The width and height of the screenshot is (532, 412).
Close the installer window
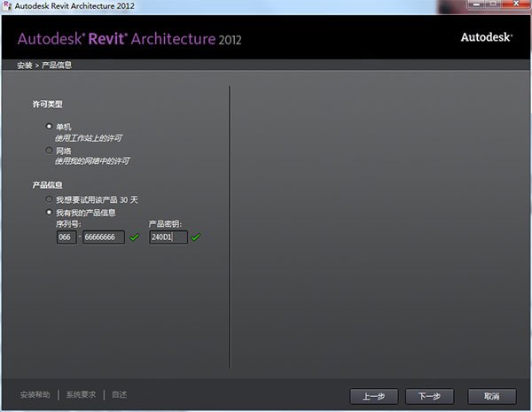pyautogui.click(x=516, y=4)
